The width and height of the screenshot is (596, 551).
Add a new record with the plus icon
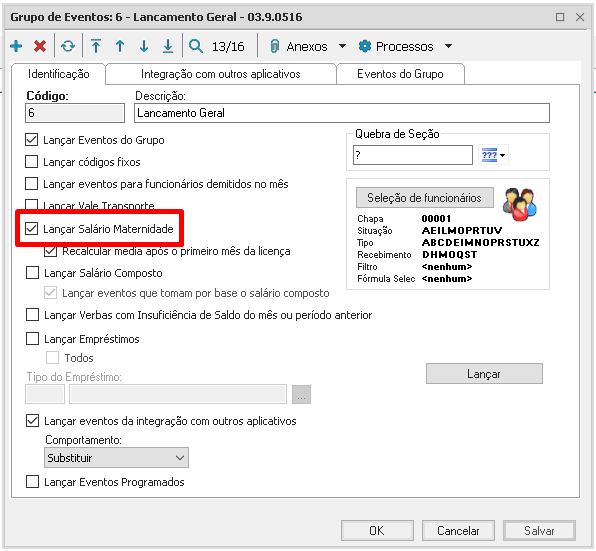[16, 46]
